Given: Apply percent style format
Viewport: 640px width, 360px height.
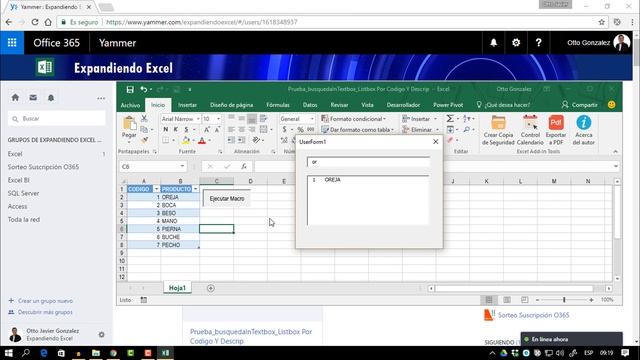Looking at the screenshot, I should point(300,129).
